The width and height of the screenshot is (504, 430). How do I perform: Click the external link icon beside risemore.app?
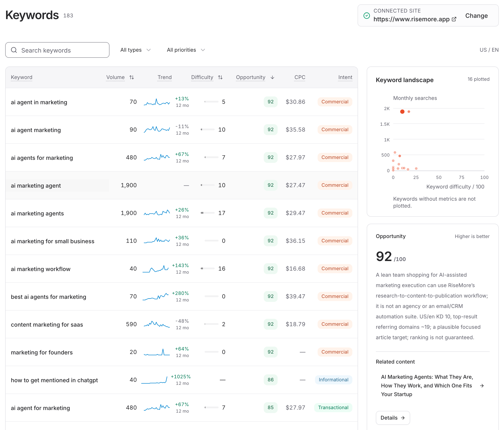coord(454,19)
